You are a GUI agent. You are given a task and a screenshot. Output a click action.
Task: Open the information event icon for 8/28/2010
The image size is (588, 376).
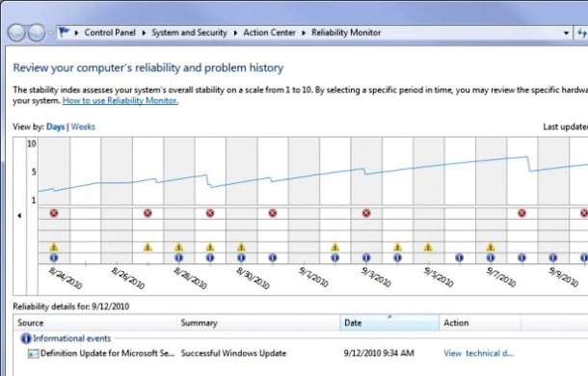[x=179, y=257]
